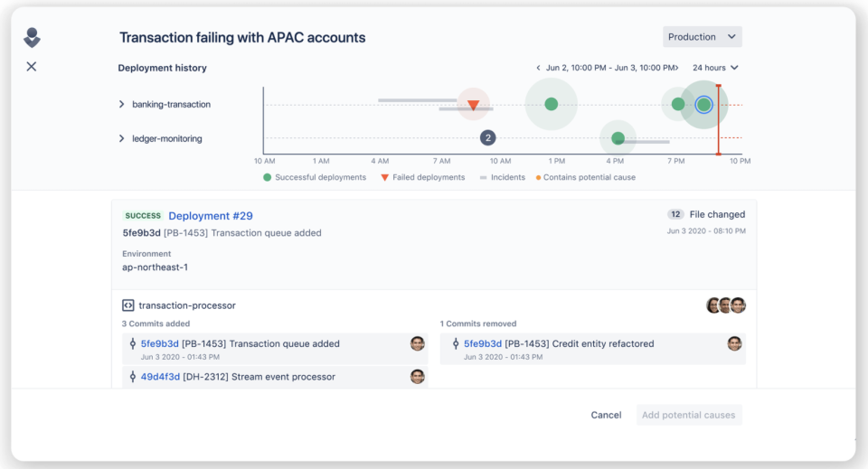868x469 pixels.
Task: Expand the banking-transaction service row
Action: [x=121, y=105]
